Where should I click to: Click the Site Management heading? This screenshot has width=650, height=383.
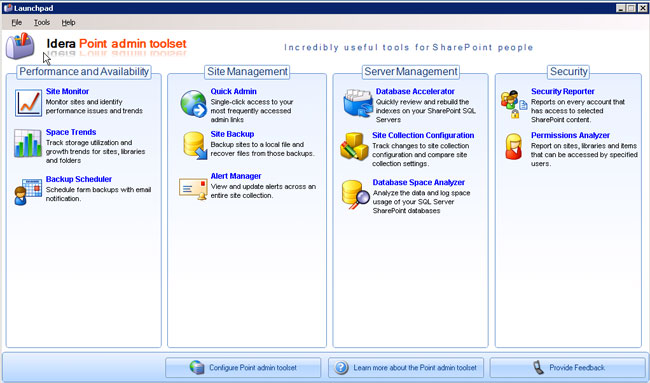tap(247, 72)
